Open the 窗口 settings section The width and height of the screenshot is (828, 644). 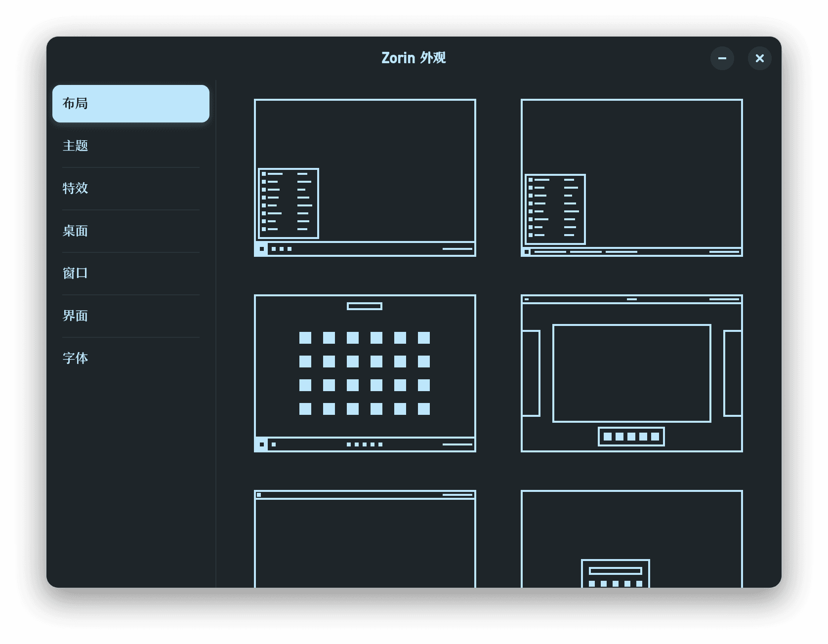(130, 274)
